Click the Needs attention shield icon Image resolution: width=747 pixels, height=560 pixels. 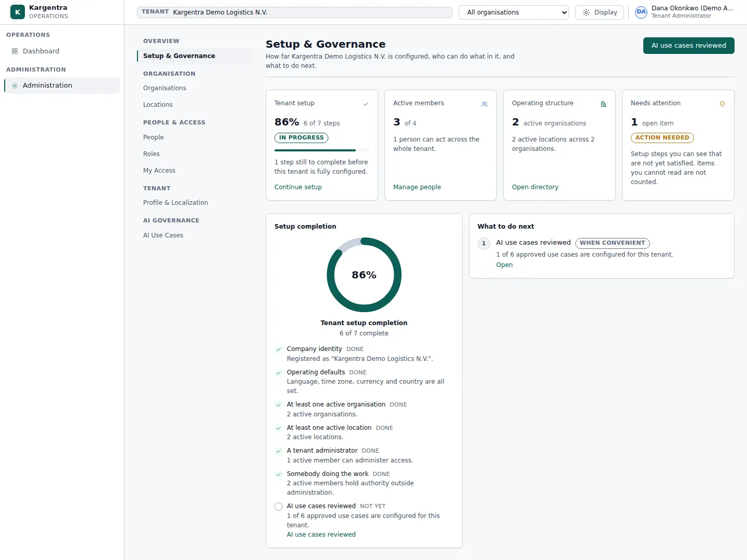click(x=722, y=104)
